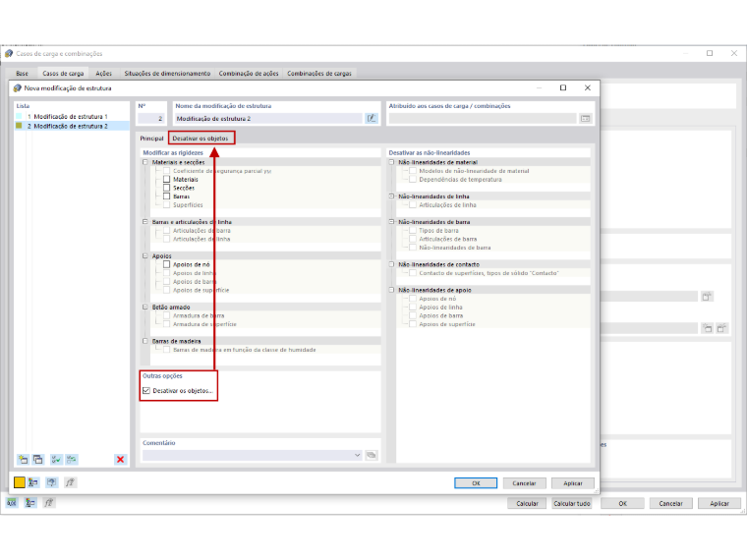Screen dimensions: 747x560
Task: Click the invert selection icon under Lista
Action: (72, 459)
